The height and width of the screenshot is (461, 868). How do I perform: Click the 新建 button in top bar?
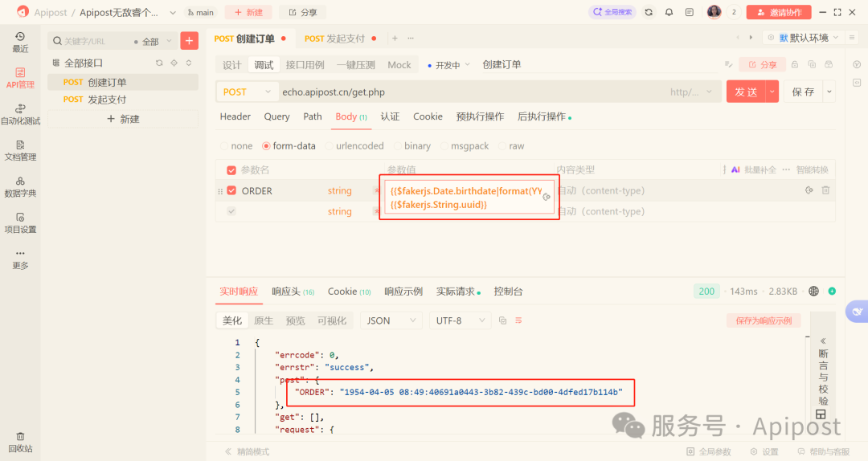248,12
